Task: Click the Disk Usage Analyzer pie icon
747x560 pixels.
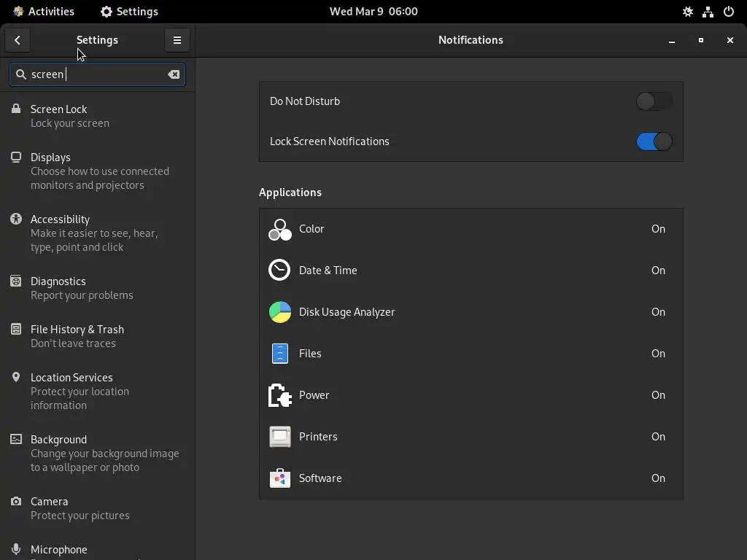Action: (x=279, y=312)
